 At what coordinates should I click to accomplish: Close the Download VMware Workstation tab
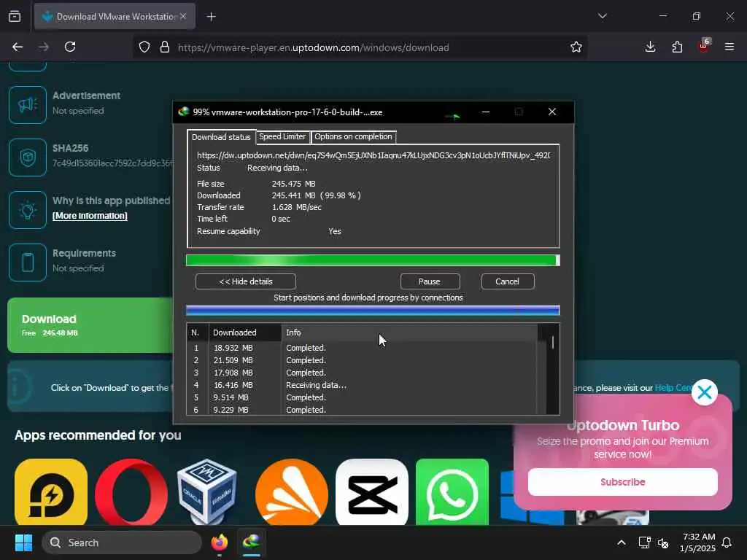click(x=183, y=16)
